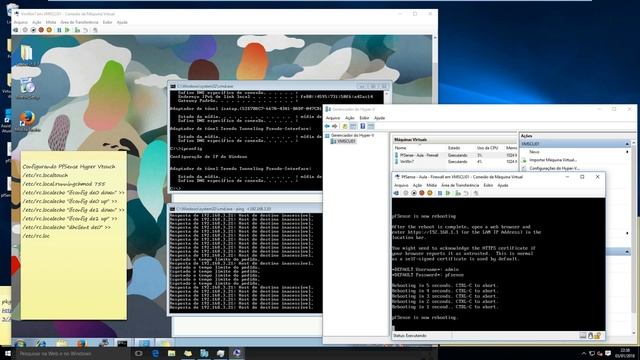Click the taskbar clock in the system tray

625,353
